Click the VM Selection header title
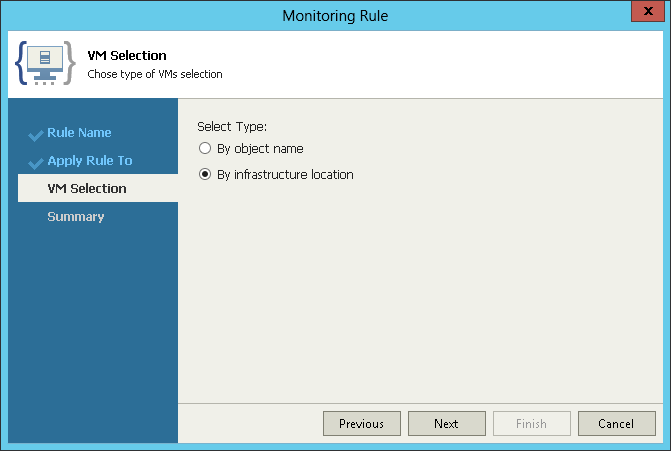The image size is (671, 451). 127,56
